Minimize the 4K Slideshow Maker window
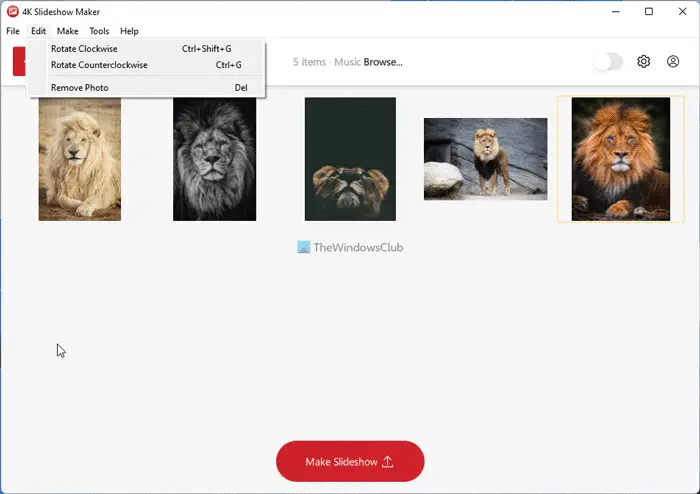 pos(616,12)
